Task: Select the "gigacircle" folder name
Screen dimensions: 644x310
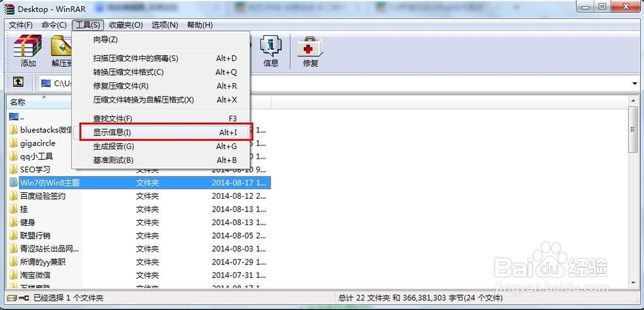Action: pyautogui.click(x=37, y=143)
